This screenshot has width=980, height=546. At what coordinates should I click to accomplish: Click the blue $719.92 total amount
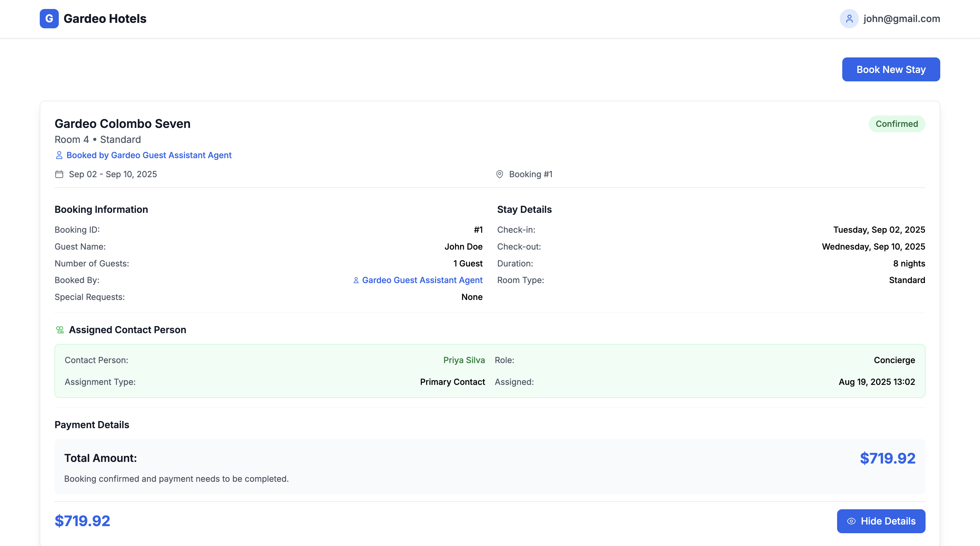[x=887, y=458]
